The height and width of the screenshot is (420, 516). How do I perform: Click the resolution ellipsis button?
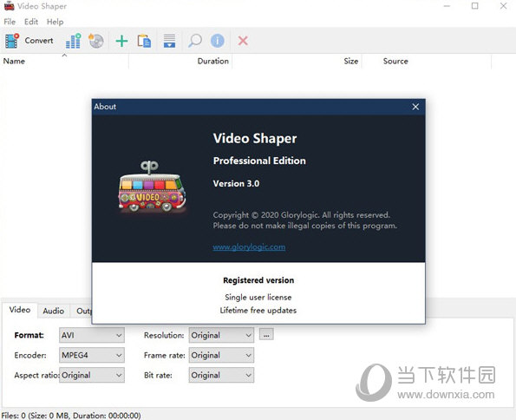266,335
